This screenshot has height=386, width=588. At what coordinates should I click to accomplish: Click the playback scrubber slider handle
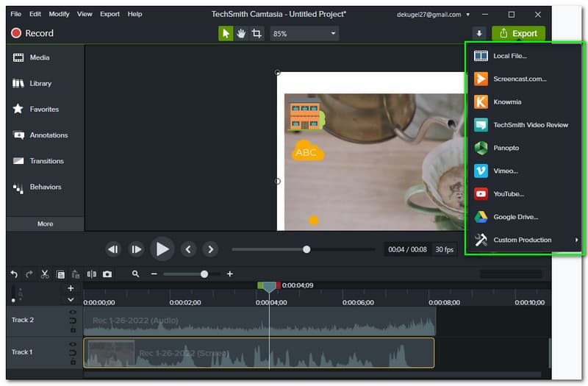(306, 249)
